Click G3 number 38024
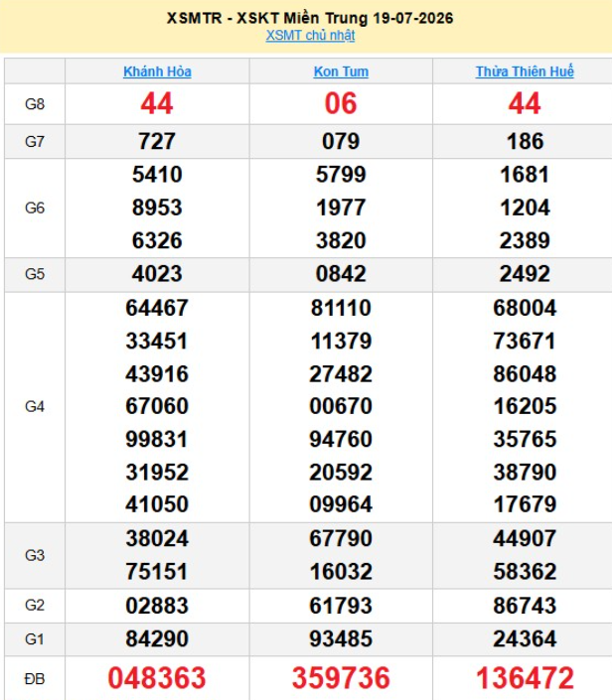 (x=157, y=538)
